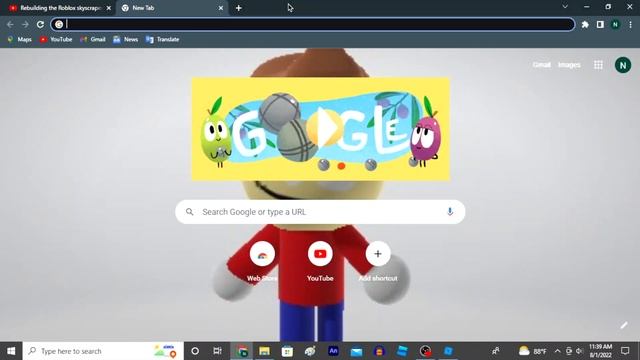This screenshot has width=640, height=360.
Task: Open the Mail app from taskbar
Action: click(356, 351)
